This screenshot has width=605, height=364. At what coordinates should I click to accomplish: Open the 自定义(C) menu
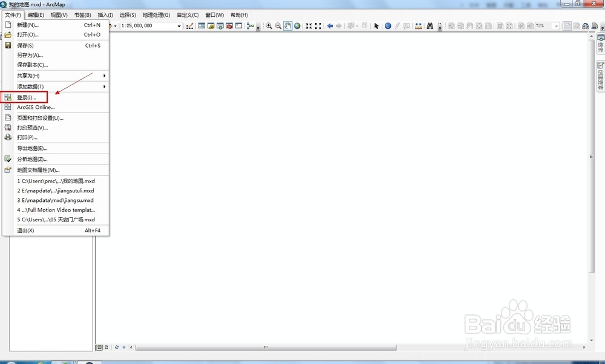[188, 15]
